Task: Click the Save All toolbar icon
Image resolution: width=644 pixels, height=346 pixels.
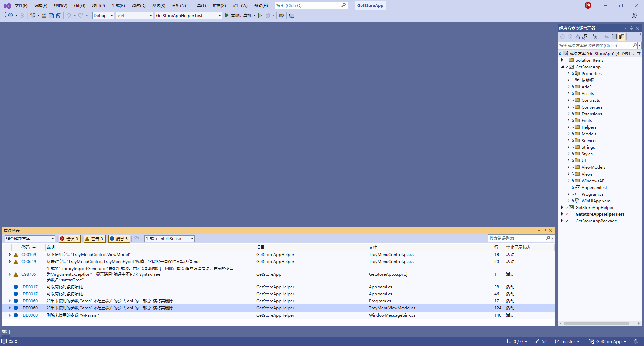Action: (59, 15)
